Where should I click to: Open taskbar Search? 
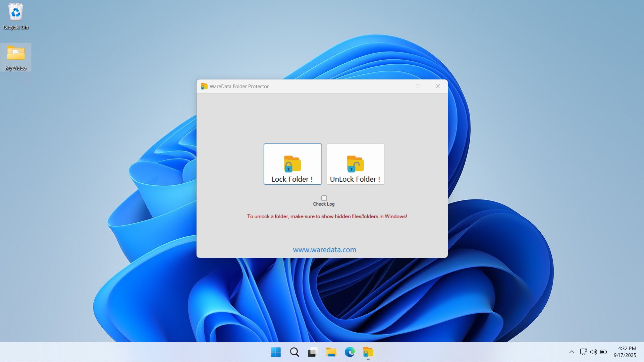tap(294, 352)
